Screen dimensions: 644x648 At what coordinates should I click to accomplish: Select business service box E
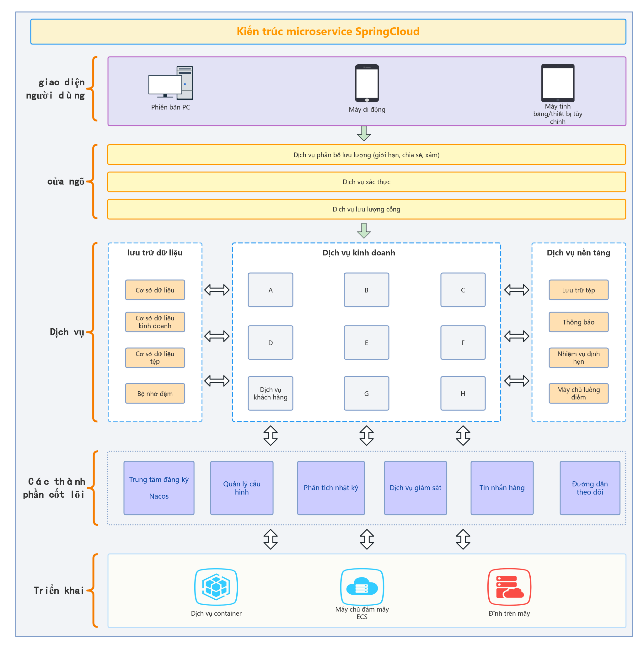point(367,342)
